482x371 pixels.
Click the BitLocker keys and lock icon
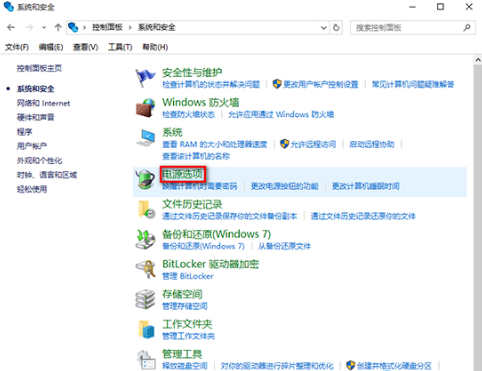coord(146,269)
